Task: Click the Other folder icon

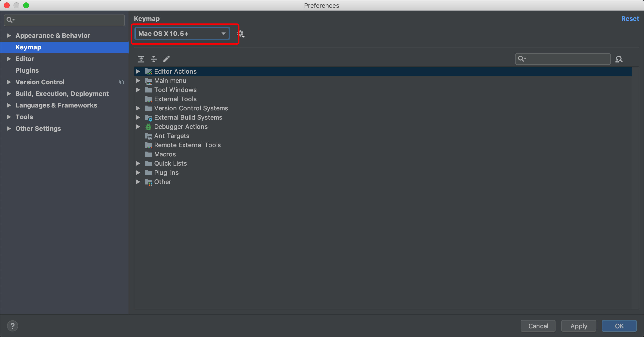Action: (x=148, y=182)
